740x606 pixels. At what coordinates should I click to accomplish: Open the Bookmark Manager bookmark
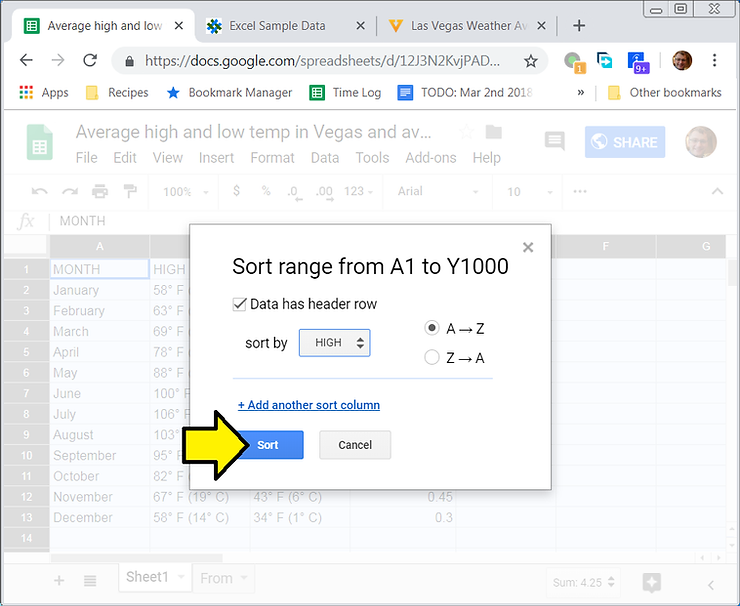(x=229, y=92)
